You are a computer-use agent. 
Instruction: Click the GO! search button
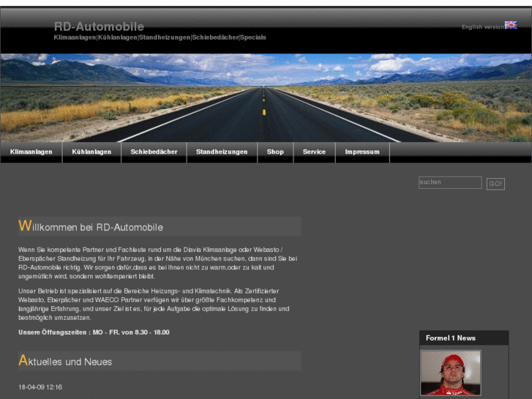(x=495, y=184)
